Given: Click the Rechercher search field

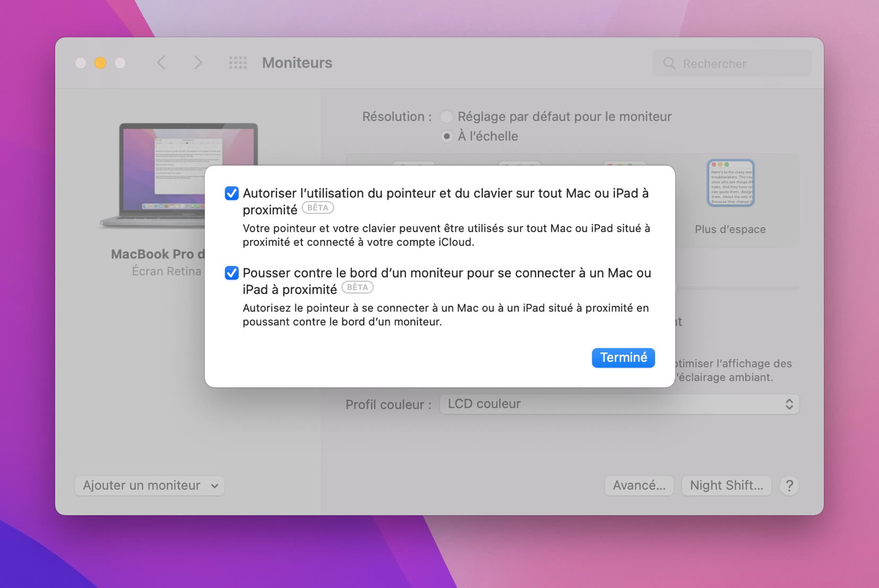Looking at the screenshot, I should [732, 64].
